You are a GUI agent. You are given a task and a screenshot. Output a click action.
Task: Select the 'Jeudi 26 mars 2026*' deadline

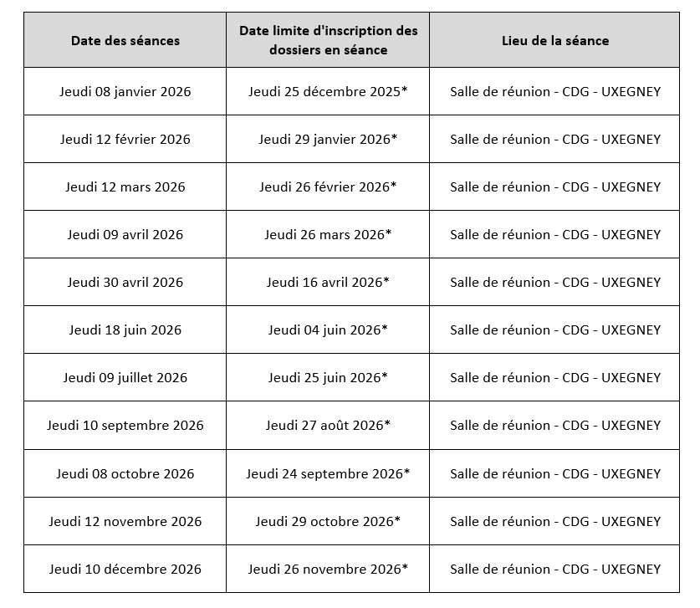click(x=328, y=234)
